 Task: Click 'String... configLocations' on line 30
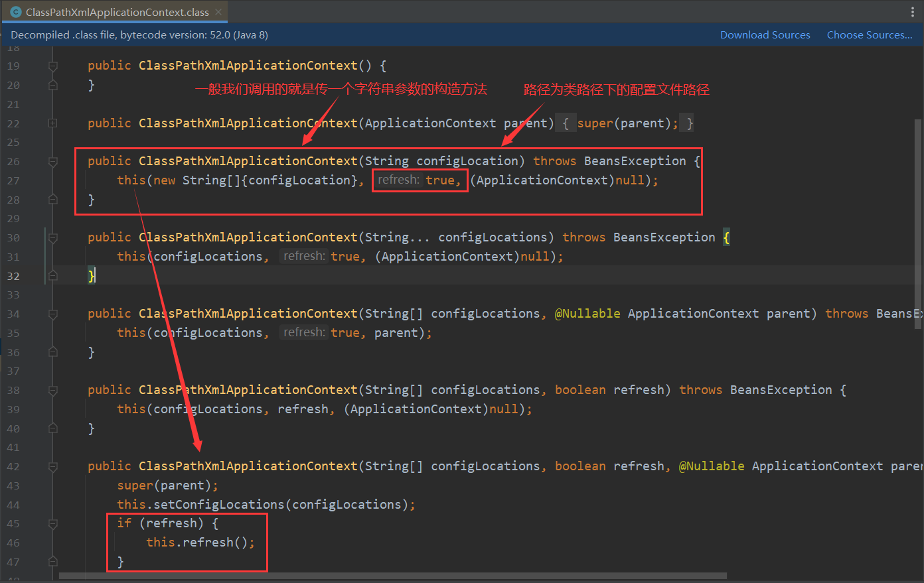456,237
